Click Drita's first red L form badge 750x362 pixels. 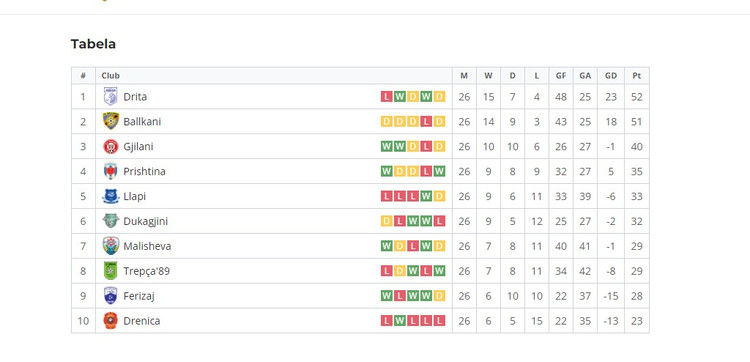pos(386,97)
